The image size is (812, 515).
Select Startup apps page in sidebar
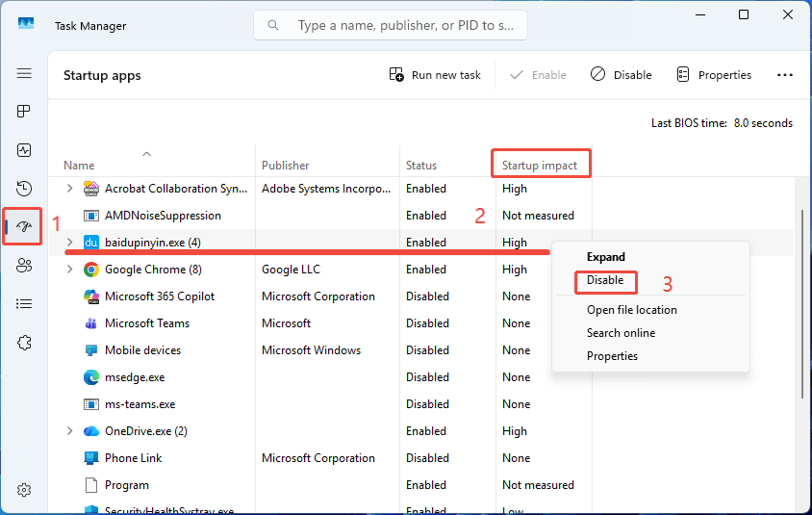[x=24, y=226]
